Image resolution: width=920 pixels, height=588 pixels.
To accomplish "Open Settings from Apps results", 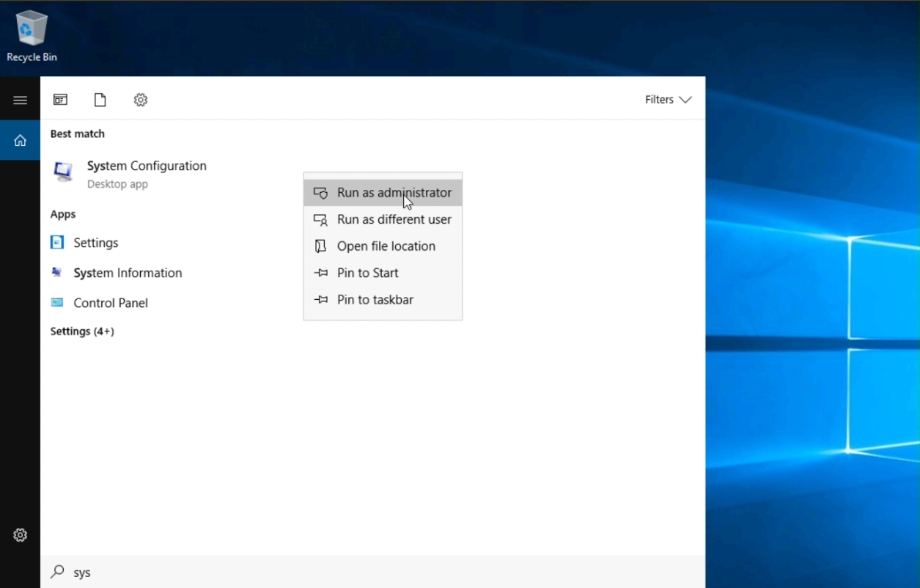I will tap(95, 243).
